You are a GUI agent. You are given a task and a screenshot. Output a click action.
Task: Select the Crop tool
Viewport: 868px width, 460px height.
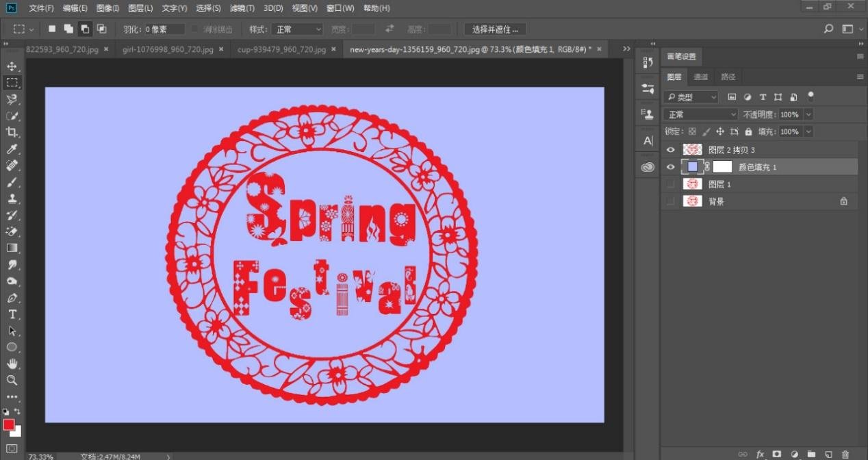click(12, 132)
